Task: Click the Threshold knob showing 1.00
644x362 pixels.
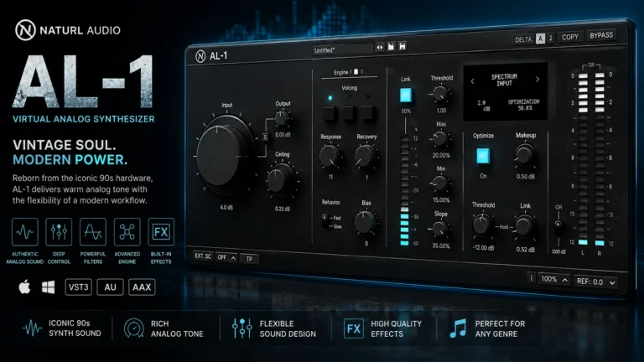Action: click(x=440, y=94)
